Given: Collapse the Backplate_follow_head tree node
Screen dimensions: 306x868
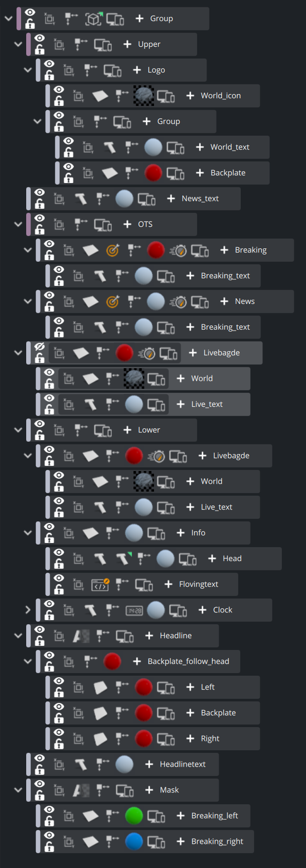Looking at the screenshot, I should [28, 661].
